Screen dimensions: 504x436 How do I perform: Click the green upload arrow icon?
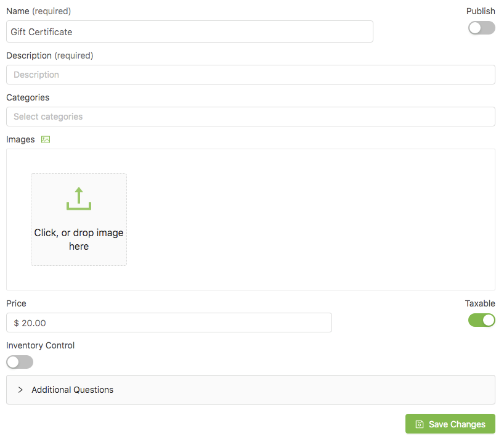(79, 199)
